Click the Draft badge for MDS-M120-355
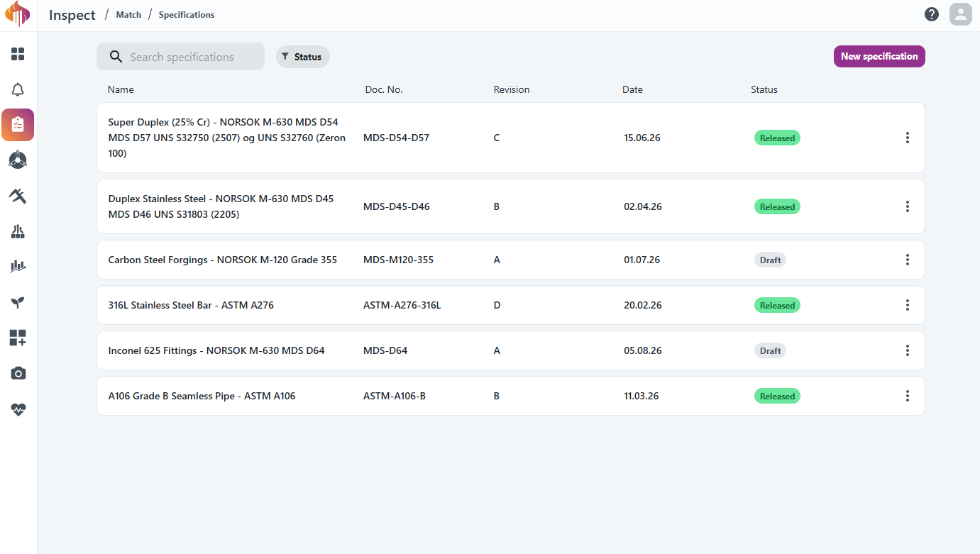Viewport: 980px width, 554px height. click(770, 260)
